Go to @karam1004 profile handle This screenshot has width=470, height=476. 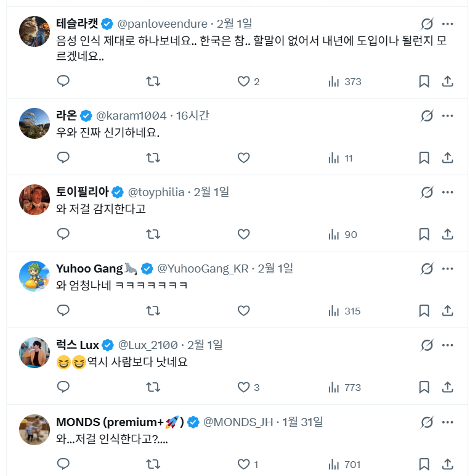(131, 115)
